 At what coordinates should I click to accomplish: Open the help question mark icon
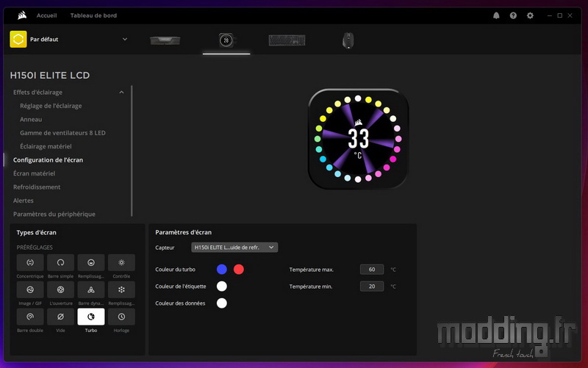tap(513, 15)
